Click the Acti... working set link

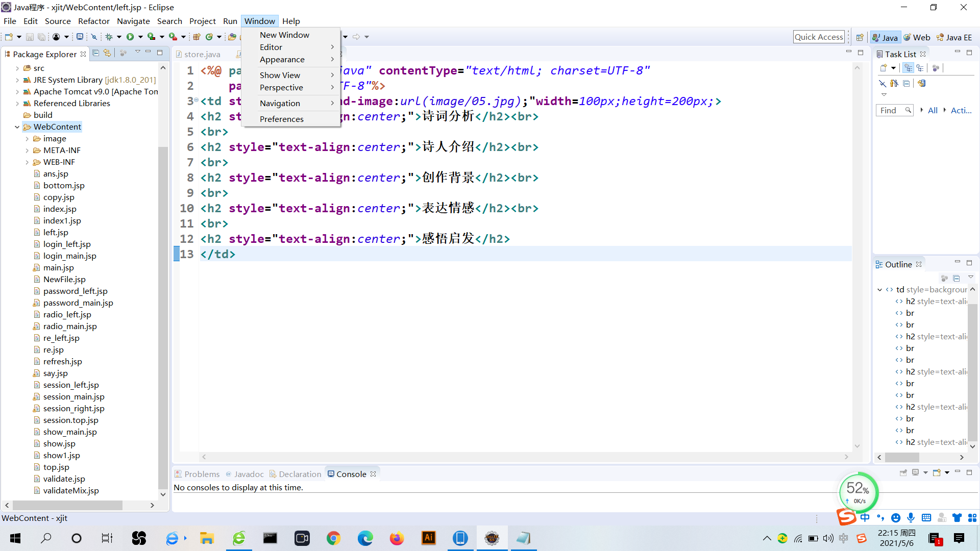coord(961,110)
